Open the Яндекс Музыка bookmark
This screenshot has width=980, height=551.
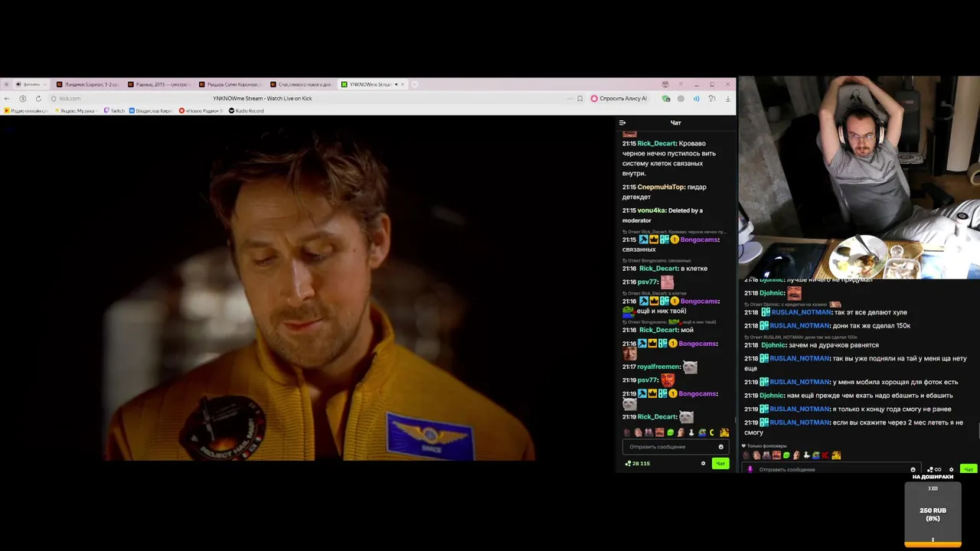[77, 111]
